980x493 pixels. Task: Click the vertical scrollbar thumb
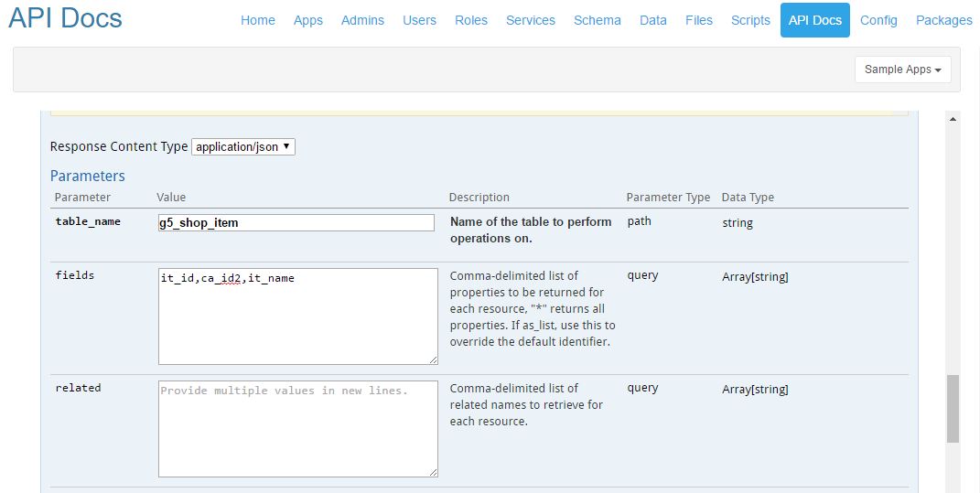pos(953,408)
